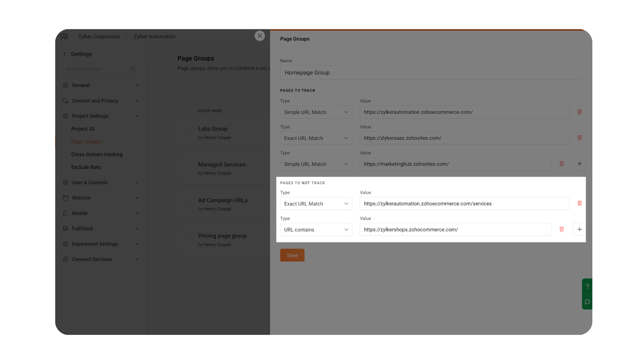Delete the marketinghub.zohosites.com tracked page row
644x362 pixels.
click(561, 164)
